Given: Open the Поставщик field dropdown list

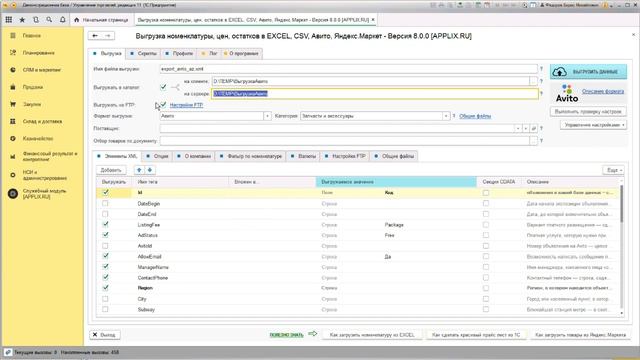Looking at the screenshot, I should pos(518,129).
